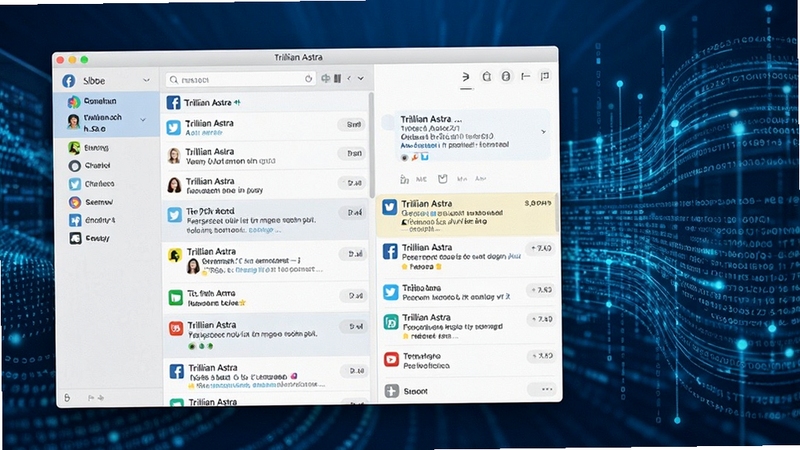Click the icon at sidebar bottom-left corner
This screenshot has height=450, width=800.
point(67,397)
